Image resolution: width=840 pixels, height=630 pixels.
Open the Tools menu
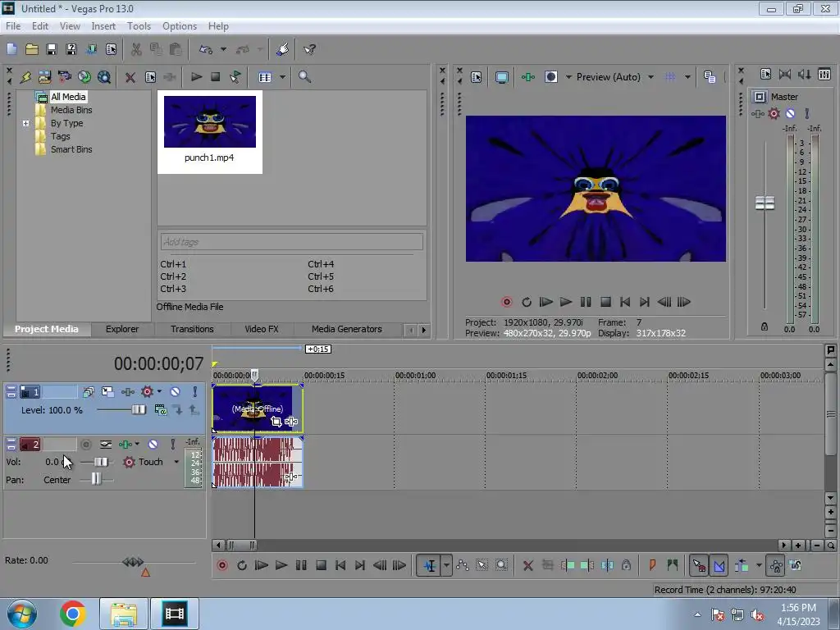pyautogui.click(x=139, y=25)
